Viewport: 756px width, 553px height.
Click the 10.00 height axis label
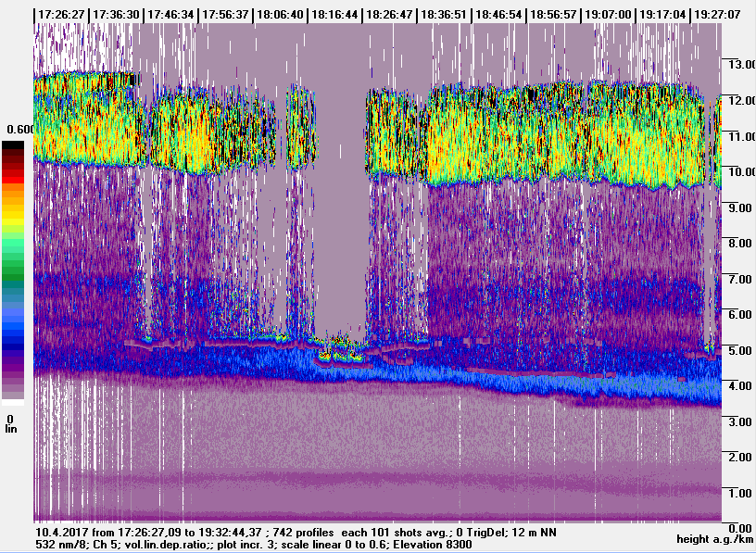741,172
